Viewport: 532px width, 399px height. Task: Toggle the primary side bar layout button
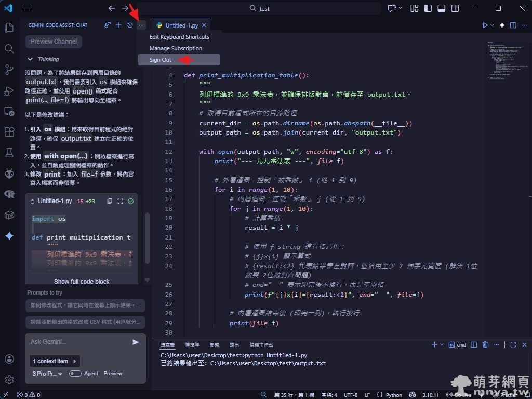point(428,8)
